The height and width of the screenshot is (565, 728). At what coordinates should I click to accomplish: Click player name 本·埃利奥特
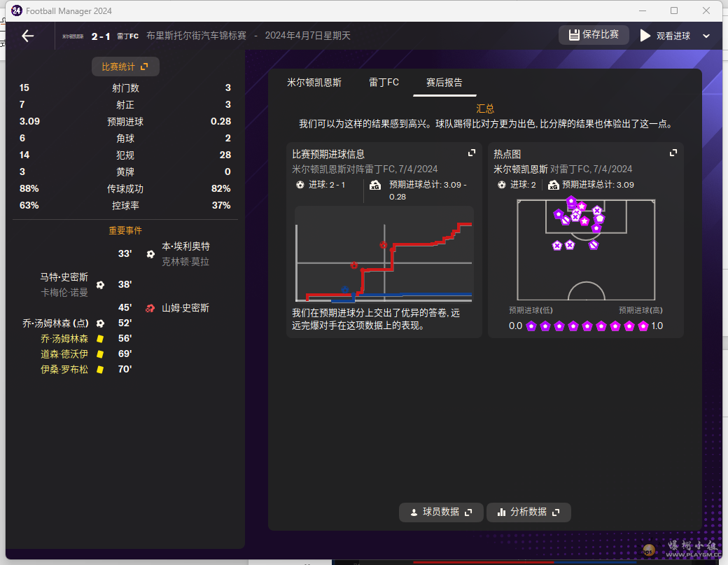click(185, 246)
